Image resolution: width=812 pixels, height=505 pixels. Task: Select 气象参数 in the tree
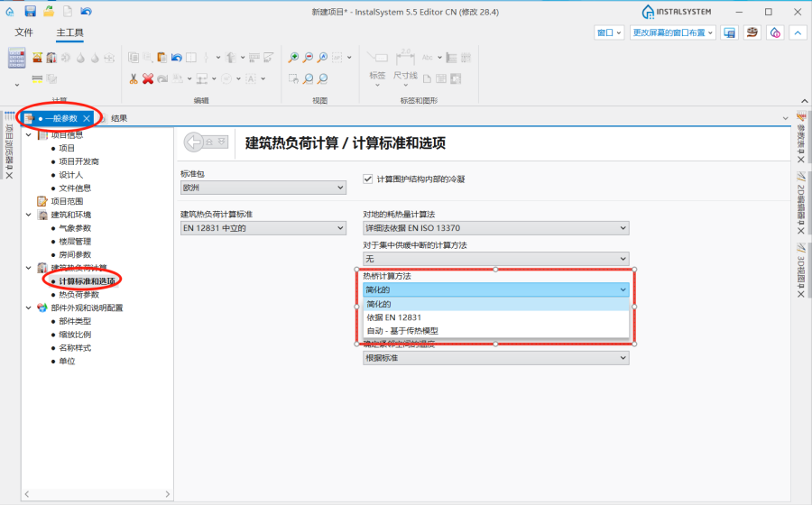click(x=75, y=228)
